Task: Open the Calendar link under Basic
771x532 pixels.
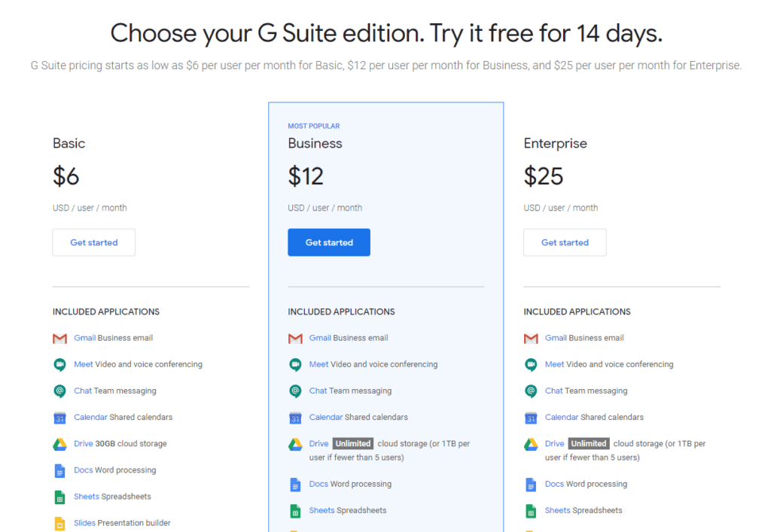Action: point(90,417)
